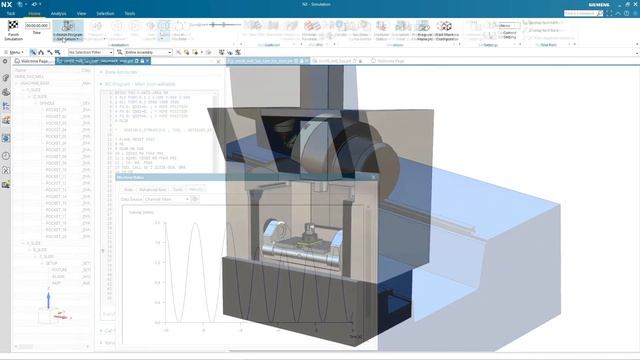Collapse the MACHINE_BASE tree node
This screenshot has width=640, height=360.
(17, 83)
